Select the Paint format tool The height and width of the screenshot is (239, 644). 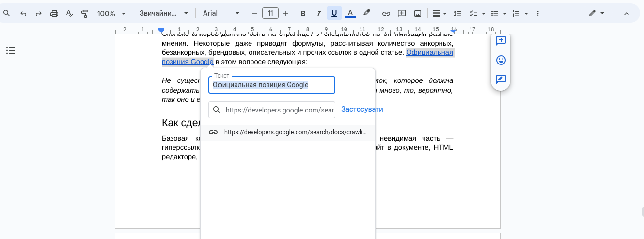[85, 14]
